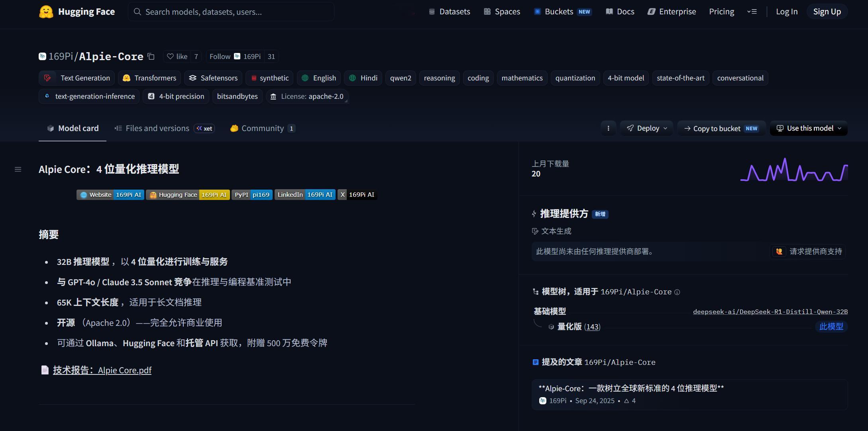Open the Alpie Core.pdf technical report
Image resolution: width=868 pixels, height=431 pixels.
pos(102,370)
